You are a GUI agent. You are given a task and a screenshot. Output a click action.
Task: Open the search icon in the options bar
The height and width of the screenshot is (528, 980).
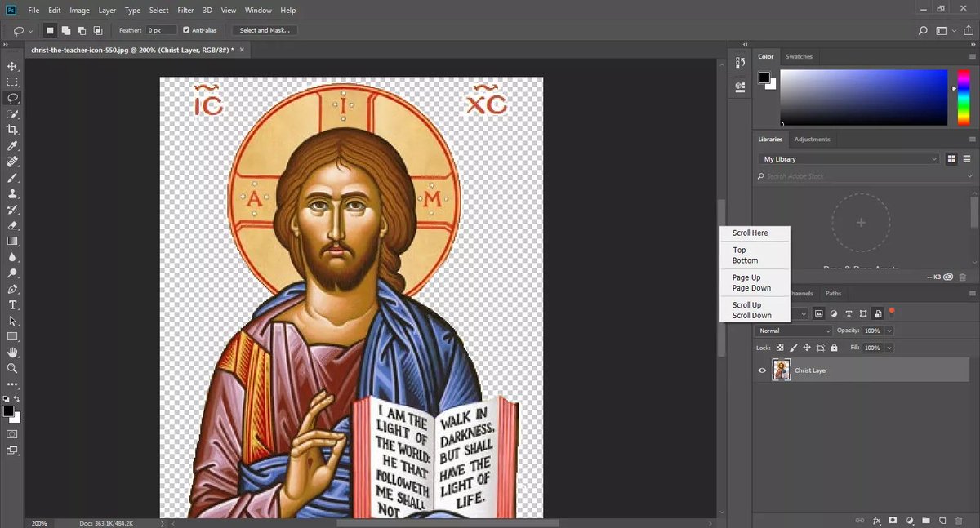(x=923, y=31)
